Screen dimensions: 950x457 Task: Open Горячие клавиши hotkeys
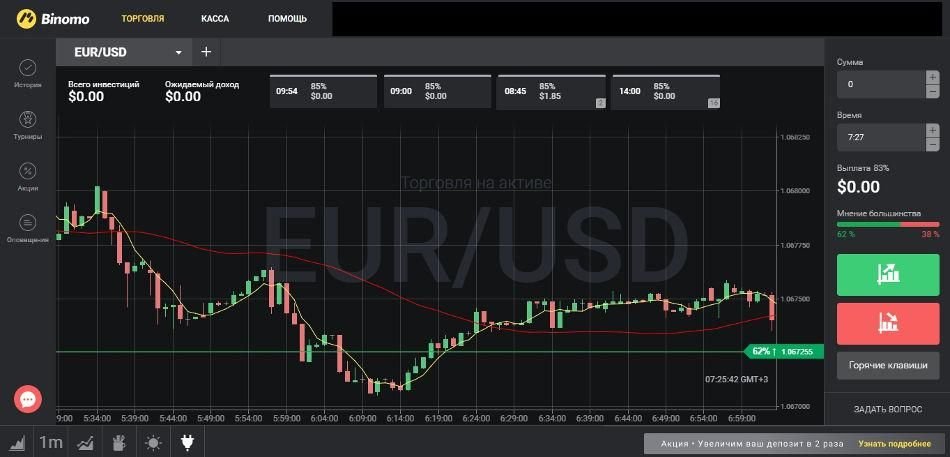pos(888,365)
